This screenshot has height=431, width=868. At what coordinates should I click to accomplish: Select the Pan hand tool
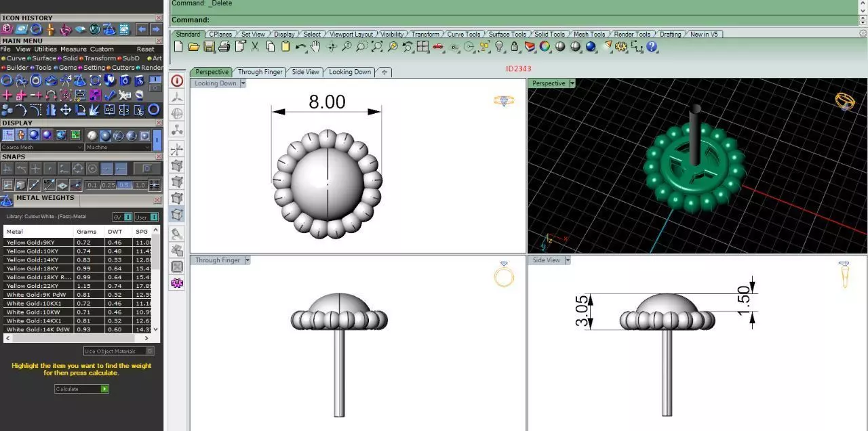click(x=315, y=47)
